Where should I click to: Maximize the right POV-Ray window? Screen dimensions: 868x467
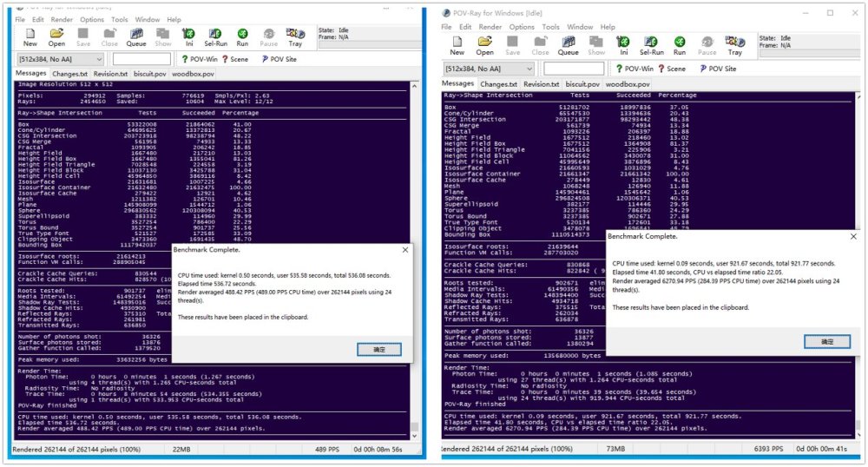coord(830,13)
